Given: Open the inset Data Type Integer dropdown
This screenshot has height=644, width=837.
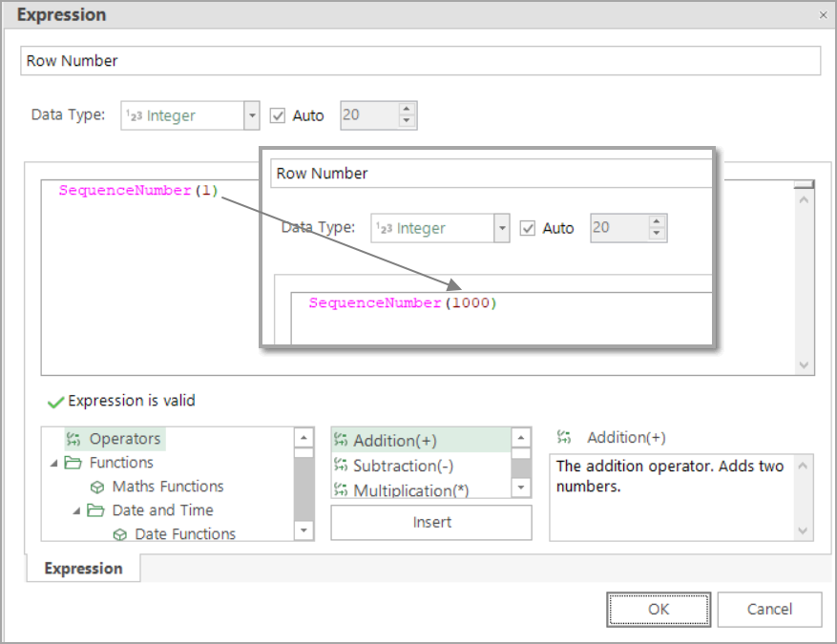Looking at the screenshot, I should click(502, 228).
